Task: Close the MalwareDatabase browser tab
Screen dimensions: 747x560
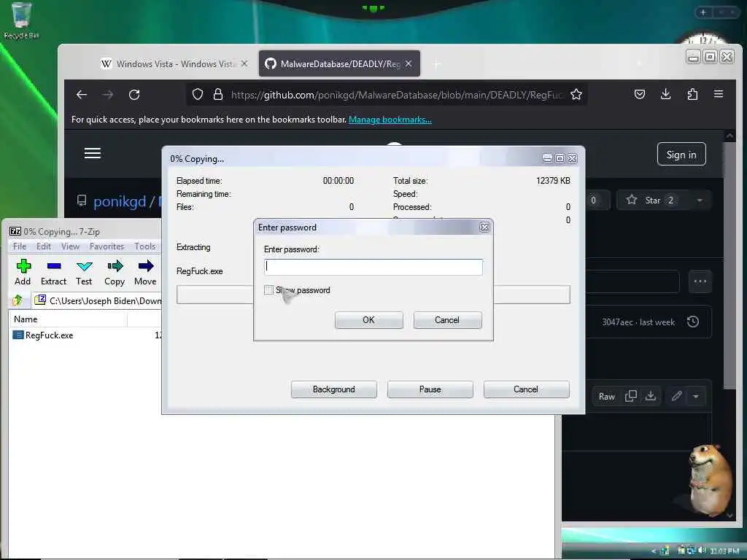Action: [409, 63]
